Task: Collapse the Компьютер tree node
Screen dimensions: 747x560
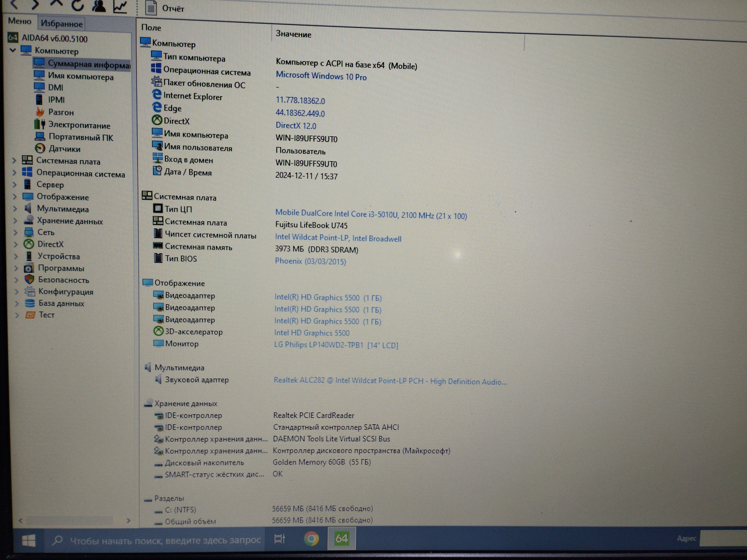Action: pos(12,50)
